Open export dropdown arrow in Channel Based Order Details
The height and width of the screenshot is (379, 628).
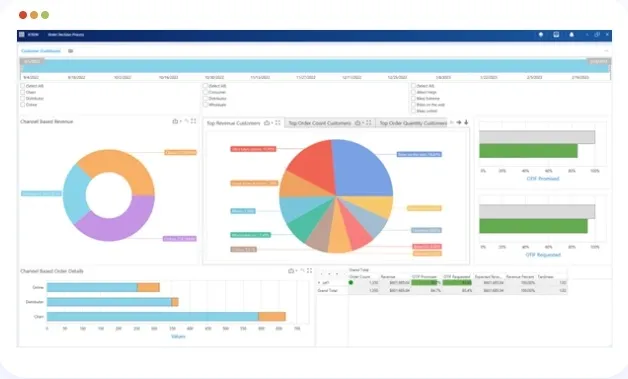pos(296,271)
